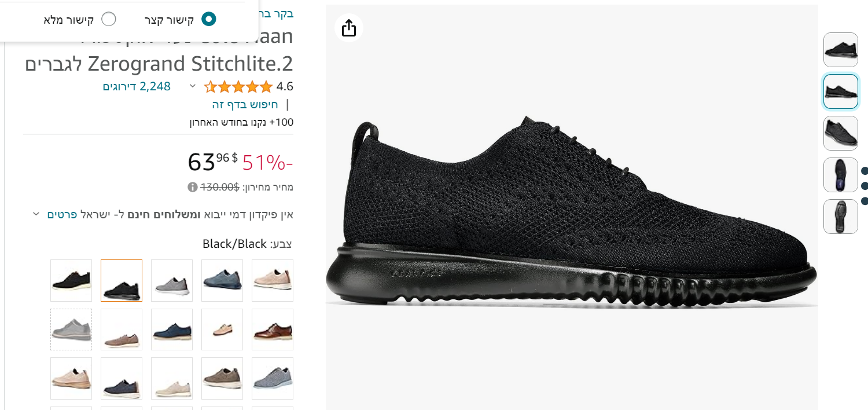Select the first side-view shoe thumbnail
The height and width of the screenshot is (410, 868).
841,50
